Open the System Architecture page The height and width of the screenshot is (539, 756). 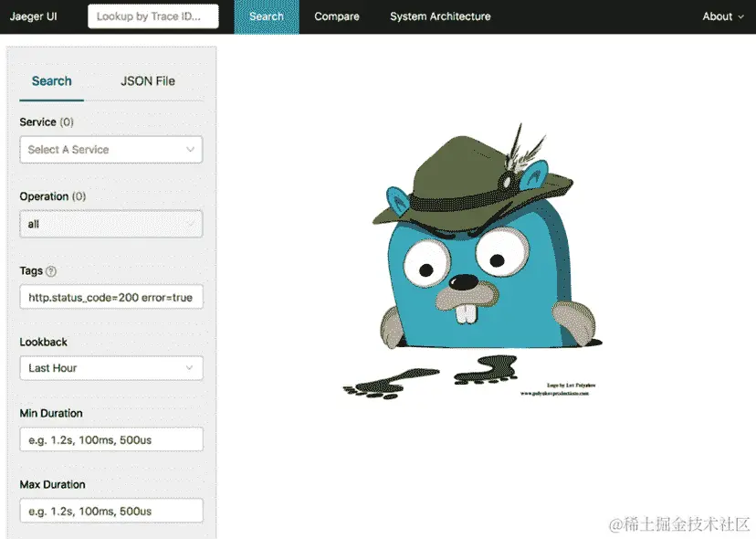(x=440, y=16)
